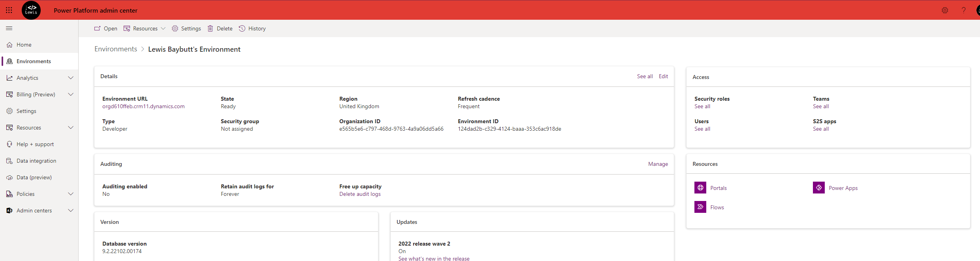Click the Portals globe icon
980x261 pixels.
click(x=700, y=188)
